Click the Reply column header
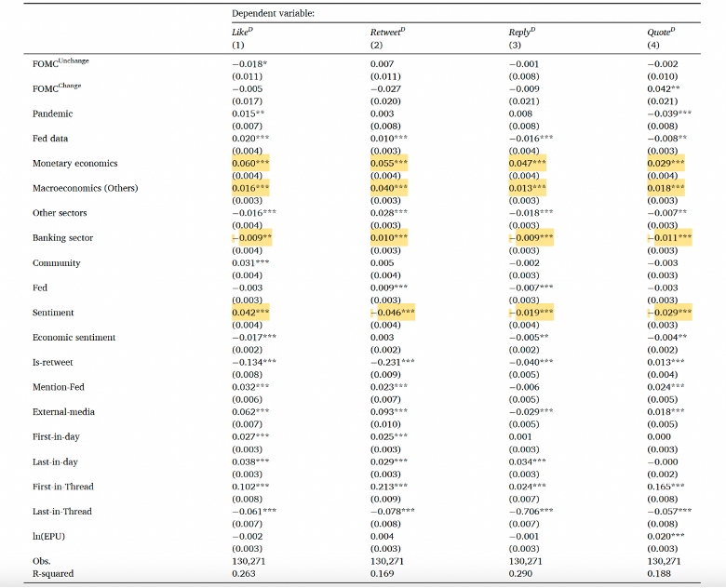Viewport: 726px width, 588px height. pyautogui.click(x=521, y=33)
